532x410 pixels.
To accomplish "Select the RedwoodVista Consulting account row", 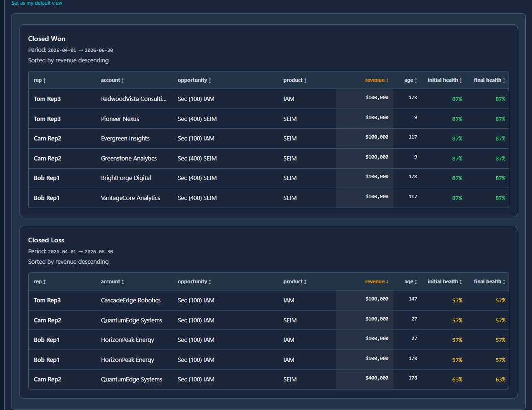I will click(134, 99).
